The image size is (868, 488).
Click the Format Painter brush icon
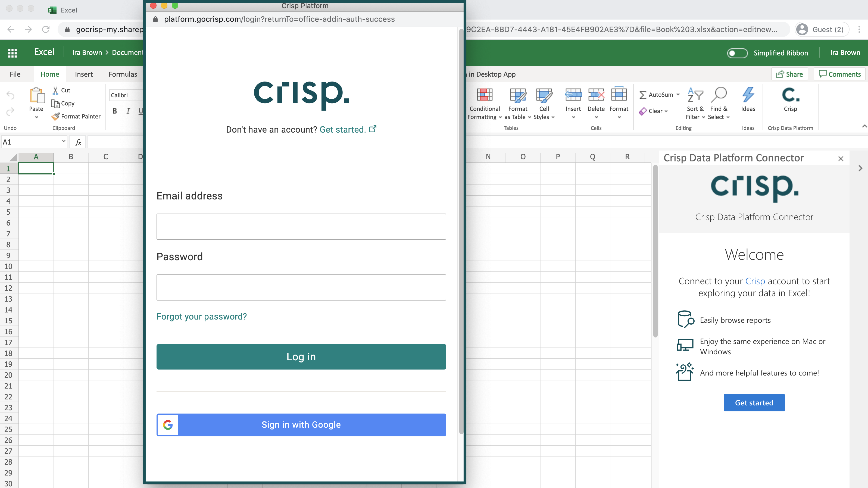[55, 116]
